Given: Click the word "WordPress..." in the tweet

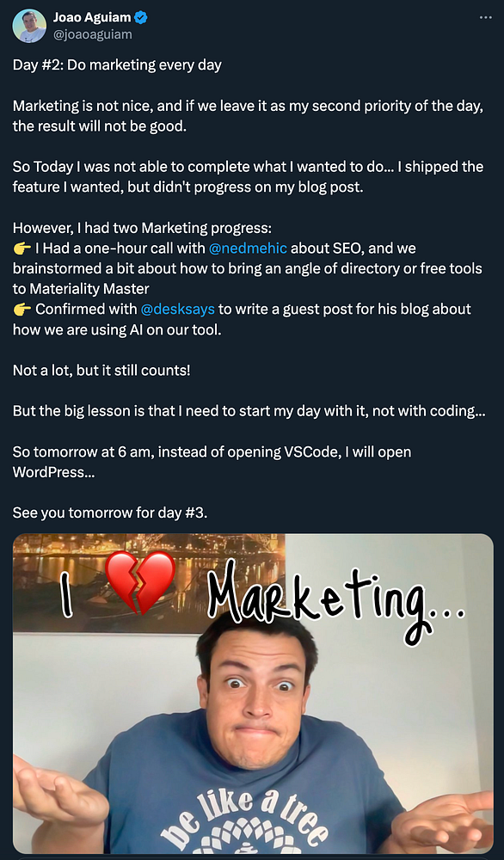Looking at the screenshot, I should [53, 472].
